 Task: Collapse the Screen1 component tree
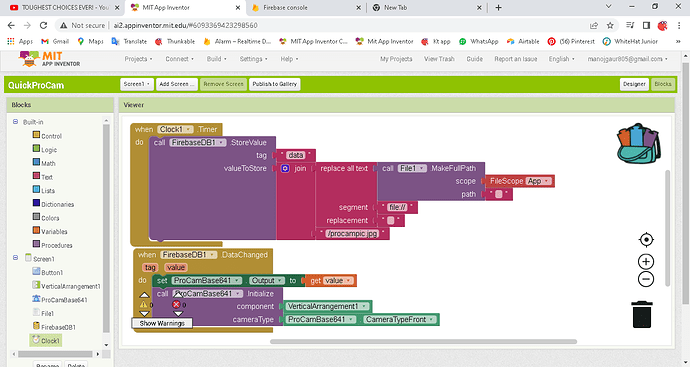tap(15, 258)
